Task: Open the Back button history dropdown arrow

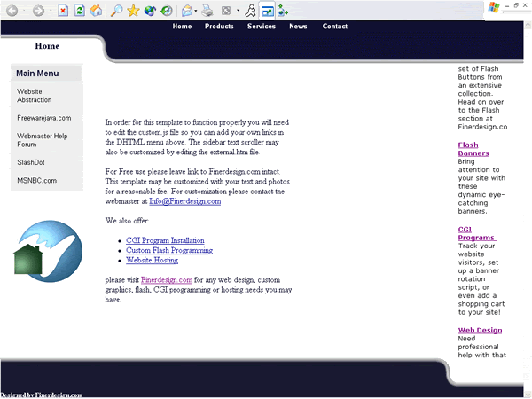Action: click(x=24, y=12)
